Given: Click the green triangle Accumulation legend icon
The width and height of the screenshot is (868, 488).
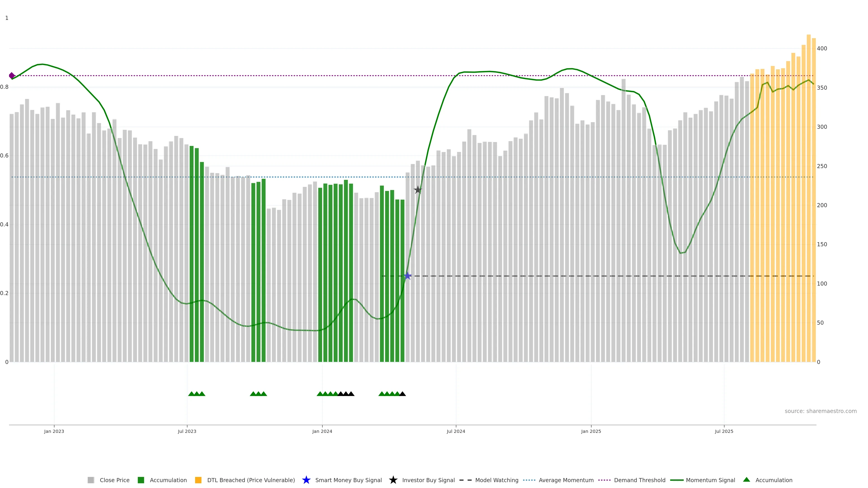Looking at the screenshot, I should pos(746,480).
